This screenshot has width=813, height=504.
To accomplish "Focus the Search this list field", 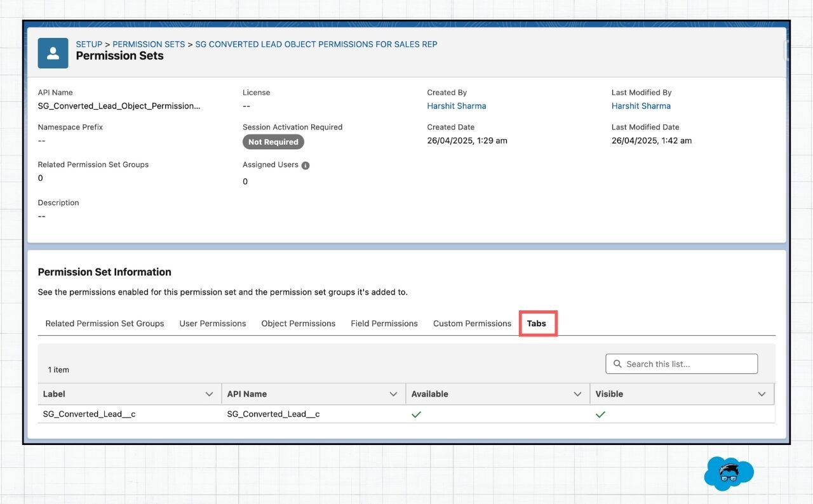I will pos(682,364).
